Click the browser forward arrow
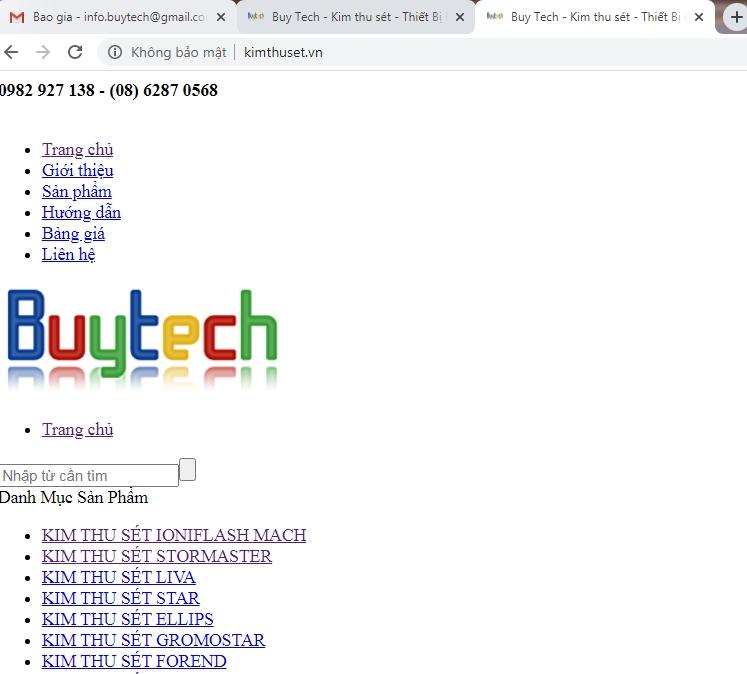 click(43, 52)
